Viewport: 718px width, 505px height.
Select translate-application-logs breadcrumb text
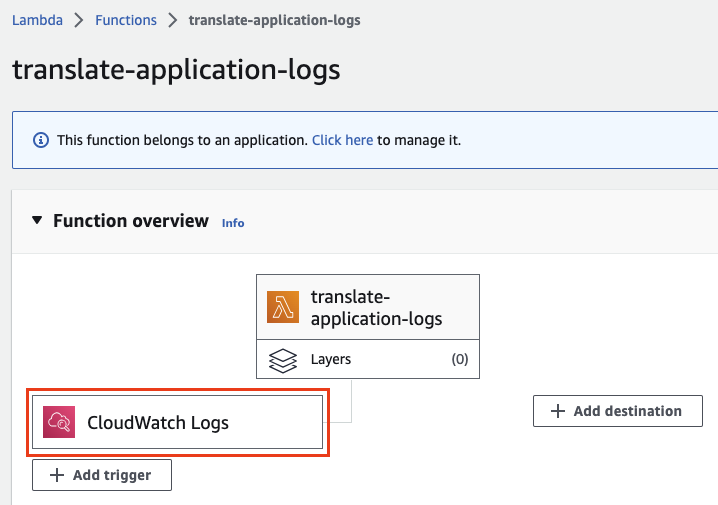tap(274, 20)
